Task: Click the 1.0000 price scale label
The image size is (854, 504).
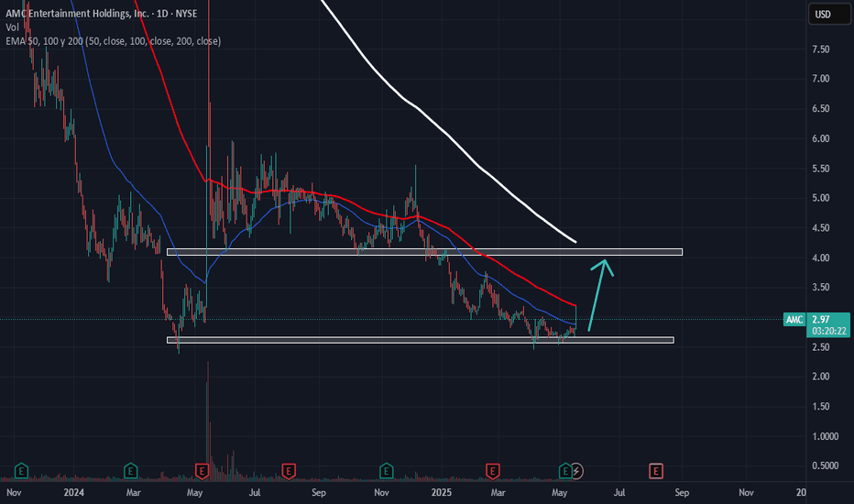Action: (x=825, y=436)
